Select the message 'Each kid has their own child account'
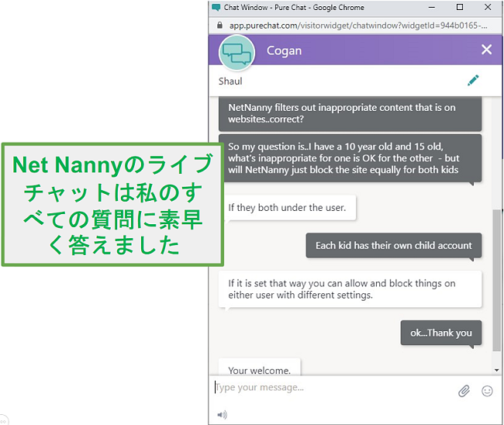This screenshot has height=425, width=504. click(394, 246)
